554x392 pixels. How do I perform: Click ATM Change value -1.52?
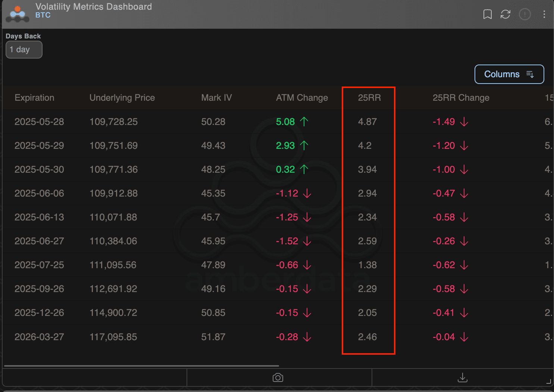[x=287, y=241]
